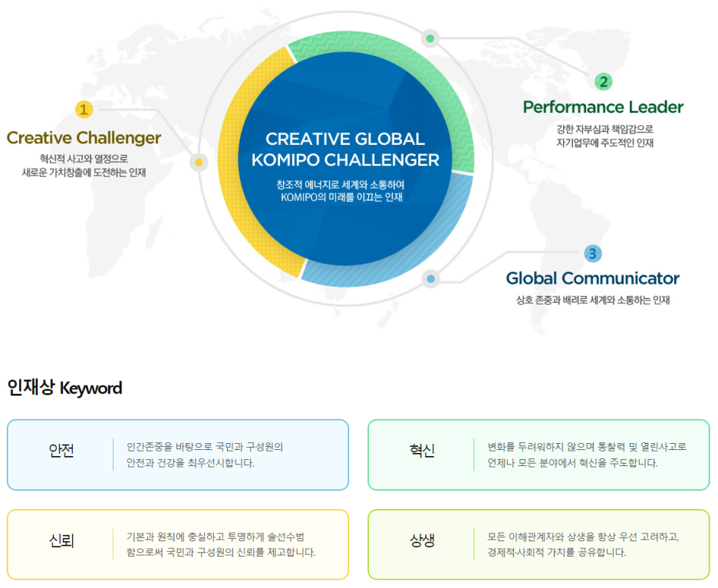Select the Global Communicator heading
The width and height of the screenshot is (718, 588).
tap(592, 278)
